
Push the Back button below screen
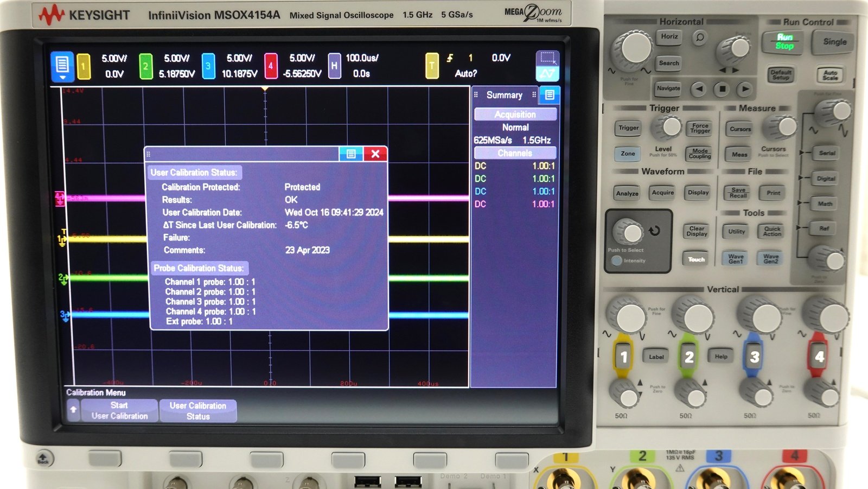44,459
